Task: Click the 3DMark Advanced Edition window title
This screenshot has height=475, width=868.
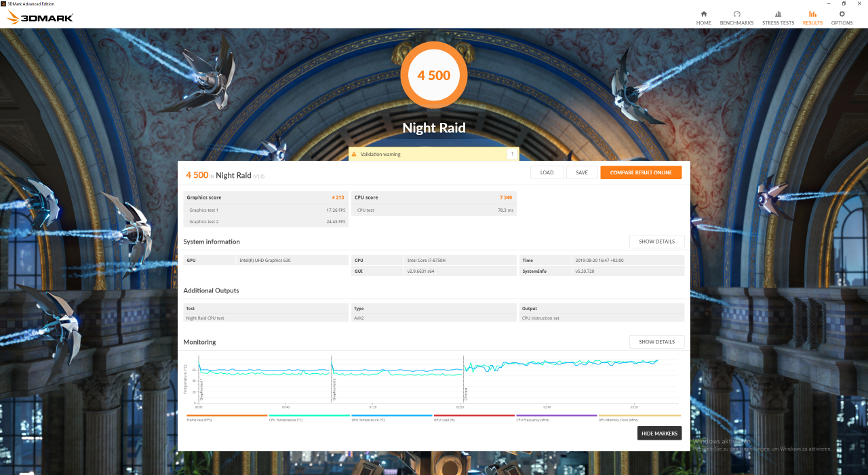Action: tap(31, 3)
